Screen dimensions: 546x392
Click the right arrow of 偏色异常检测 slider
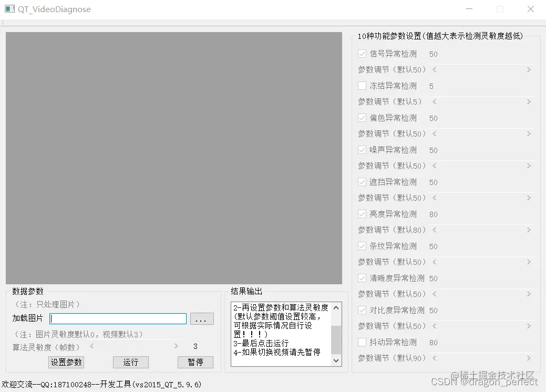click(x=529, y=133)
